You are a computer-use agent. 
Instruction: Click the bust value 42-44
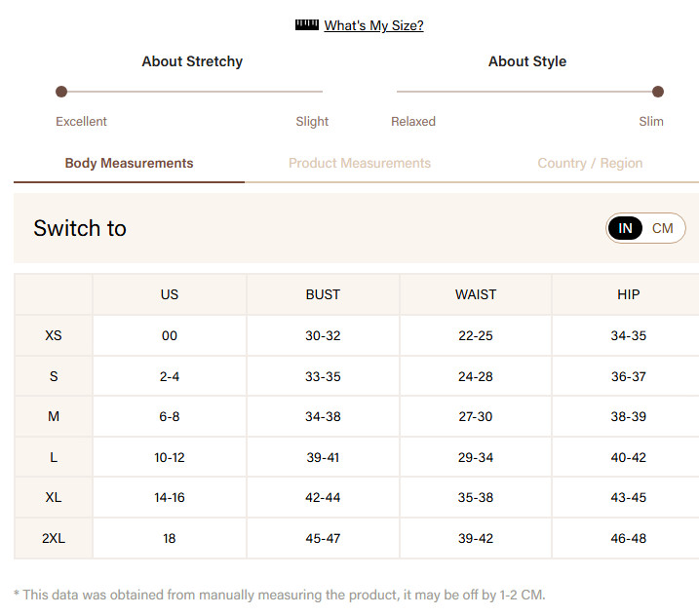[323, 498]
